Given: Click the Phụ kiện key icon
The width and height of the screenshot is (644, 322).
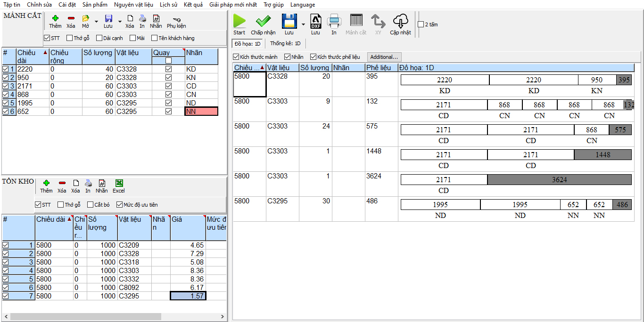Looking at the screenshot, I should click(176, 19).
